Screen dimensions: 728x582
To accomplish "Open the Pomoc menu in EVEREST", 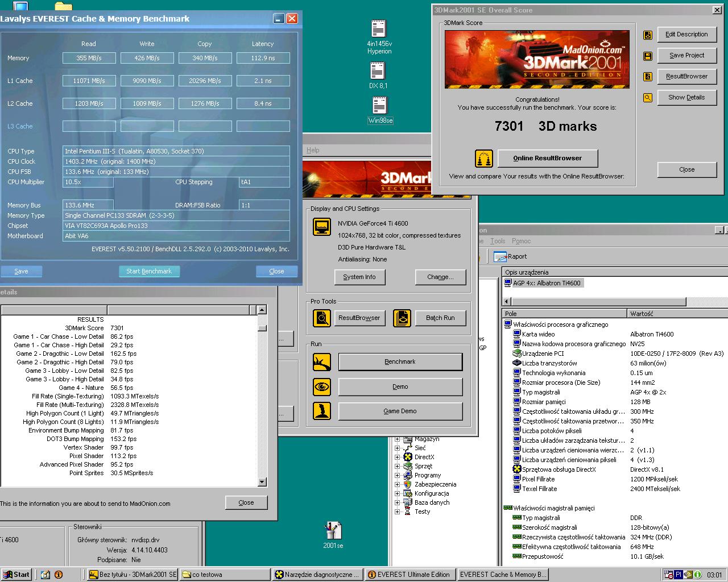I will tap(521, 241).
